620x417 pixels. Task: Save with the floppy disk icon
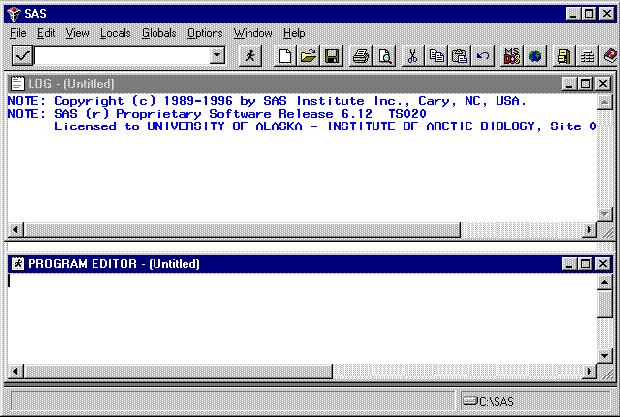click(332, 56)
